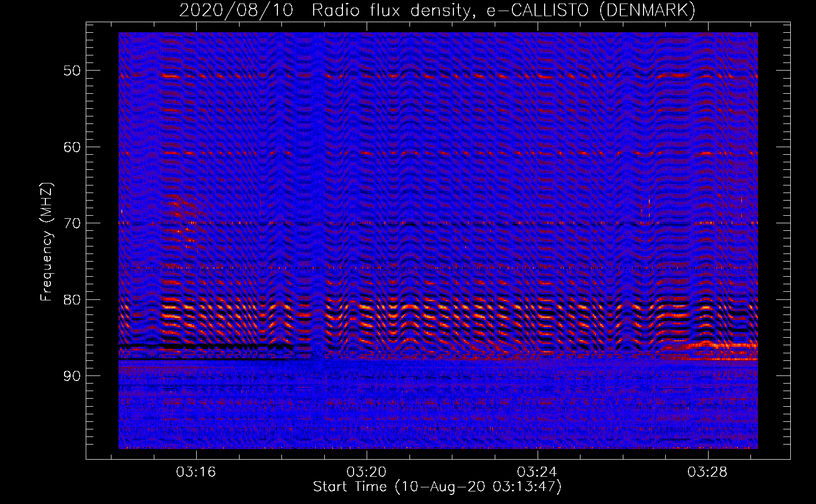Click the 'Frequency (MHZ)' axis label

point(46,242)
